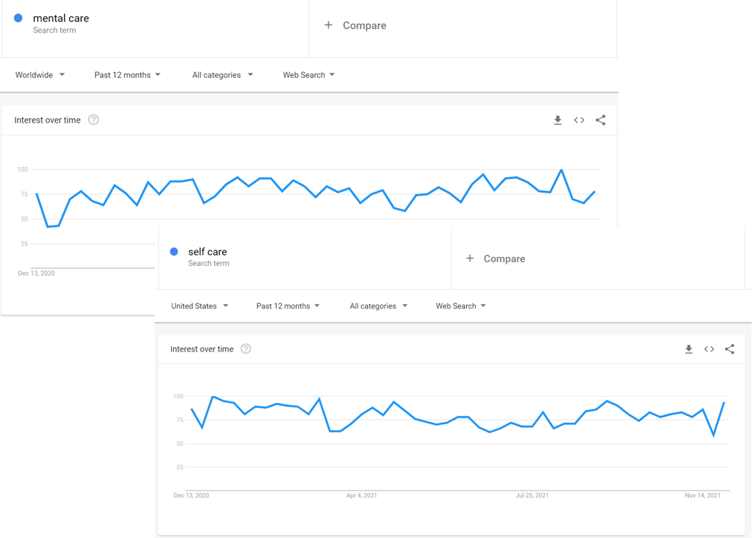756x538 pixels.
Task: Open the Worldwide region dropdown
Action: (x=40, y=75)
